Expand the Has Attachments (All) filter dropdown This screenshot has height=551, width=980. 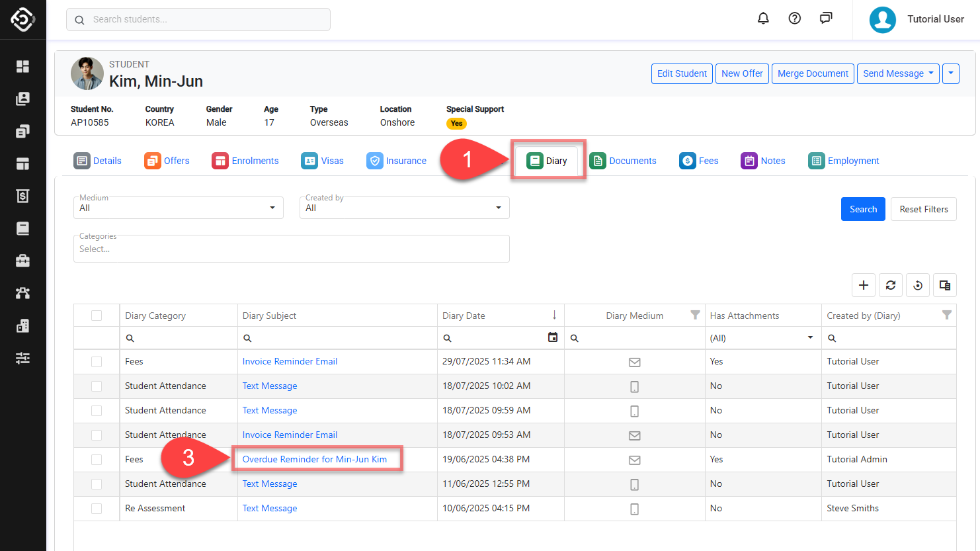click(x=810, y=338)
